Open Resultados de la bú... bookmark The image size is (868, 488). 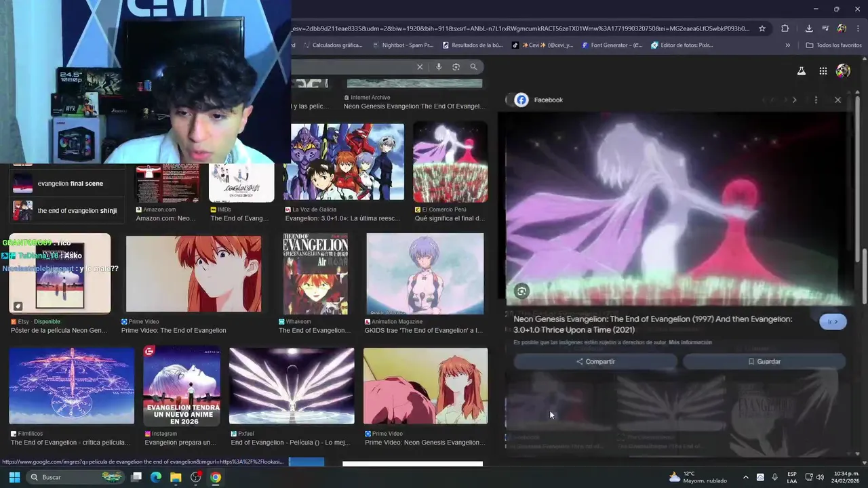(473, 45)
